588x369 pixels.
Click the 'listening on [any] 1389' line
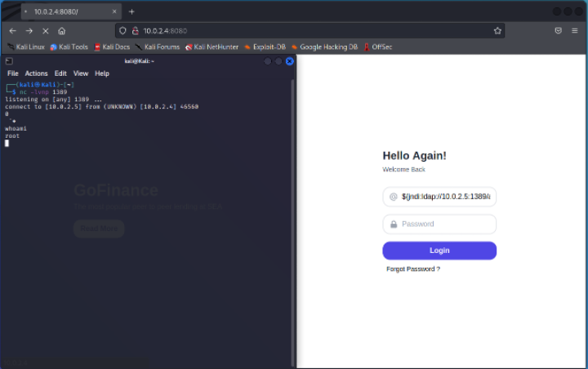53,100
